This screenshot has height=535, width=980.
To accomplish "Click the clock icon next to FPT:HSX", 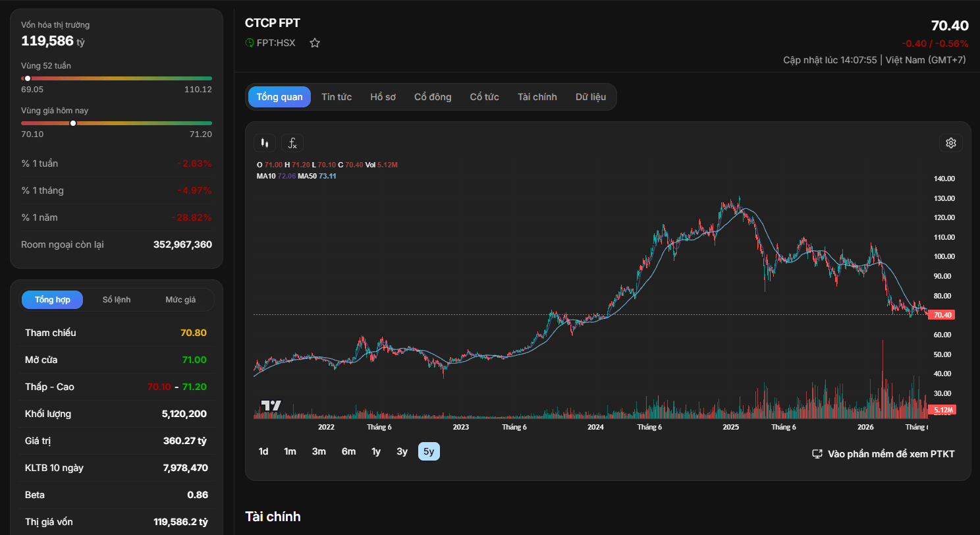I will [x=250, y=43].
